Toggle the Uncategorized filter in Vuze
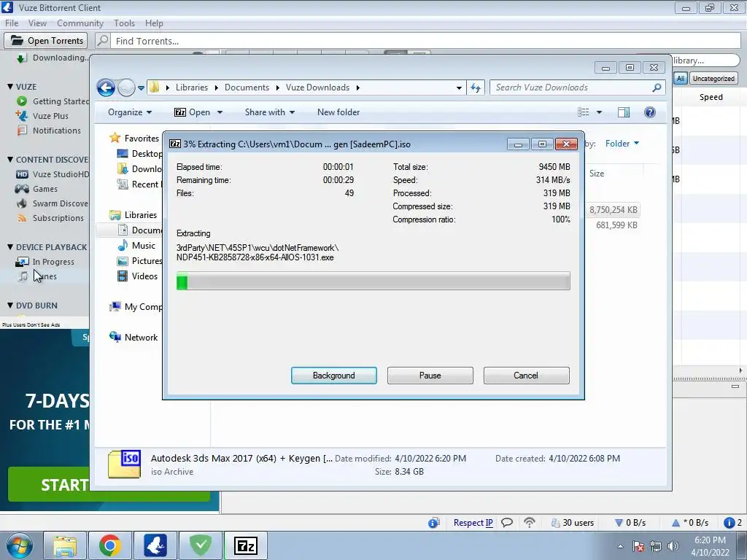Screen dimensions: 747x560 pos(713,79)
